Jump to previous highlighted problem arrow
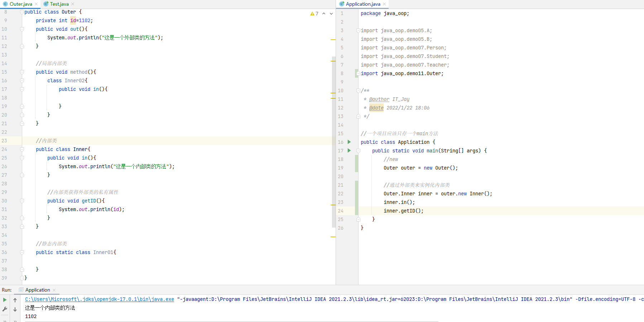 [324, 14]
